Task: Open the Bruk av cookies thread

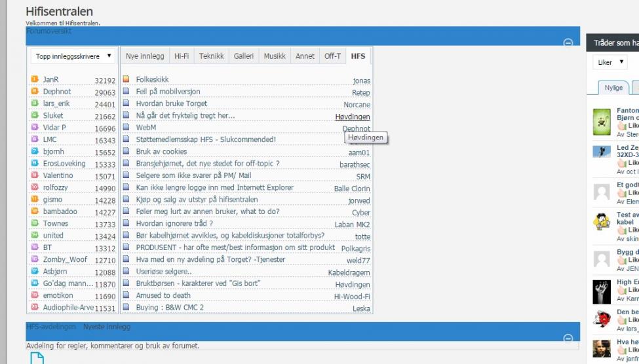Action: click(x=161, y=151)
